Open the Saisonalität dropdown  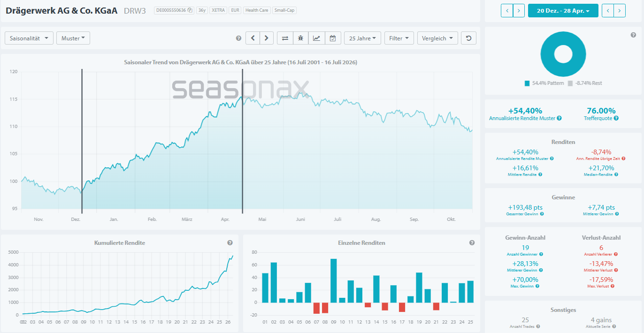(x=29, y=38)
